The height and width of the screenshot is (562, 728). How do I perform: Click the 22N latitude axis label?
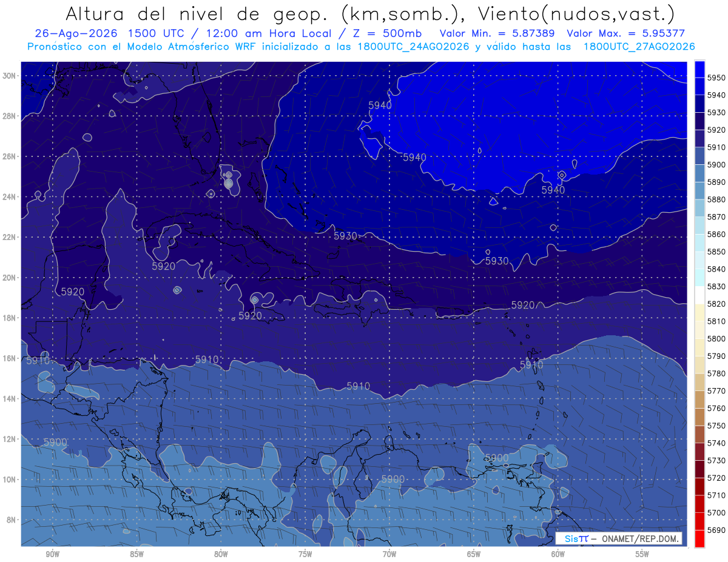point(8,237)
